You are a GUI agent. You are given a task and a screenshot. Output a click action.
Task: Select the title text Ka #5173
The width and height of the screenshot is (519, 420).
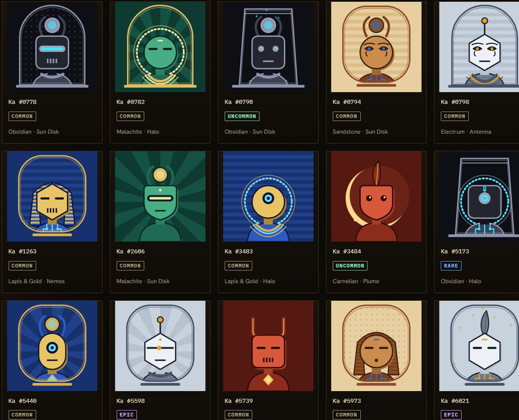[455, 252]
